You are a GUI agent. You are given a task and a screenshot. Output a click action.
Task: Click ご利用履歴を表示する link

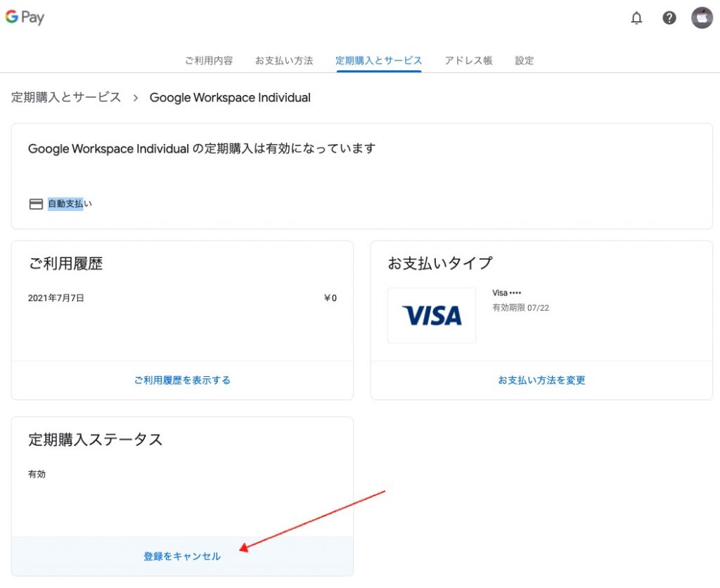pos(182,381)
